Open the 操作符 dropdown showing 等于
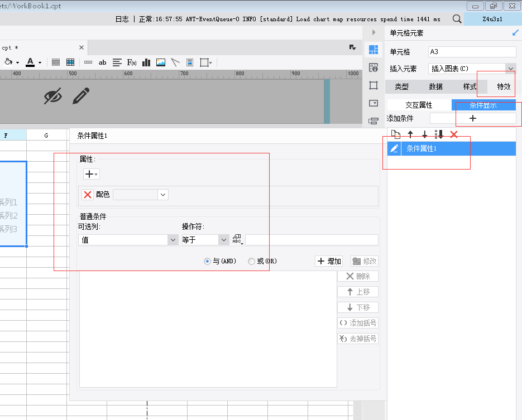The width and height of the screenshot is (522, 420). coord(205,240)
